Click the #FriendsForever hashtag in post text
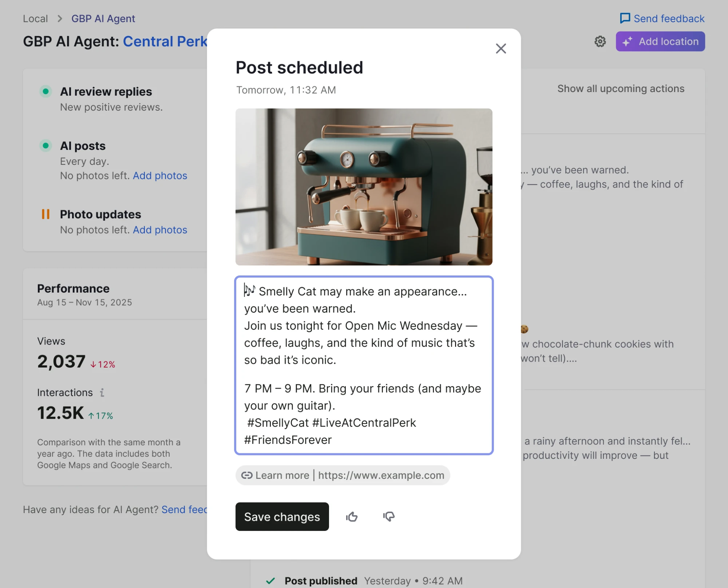728x588 pixels. coord(288,440)
